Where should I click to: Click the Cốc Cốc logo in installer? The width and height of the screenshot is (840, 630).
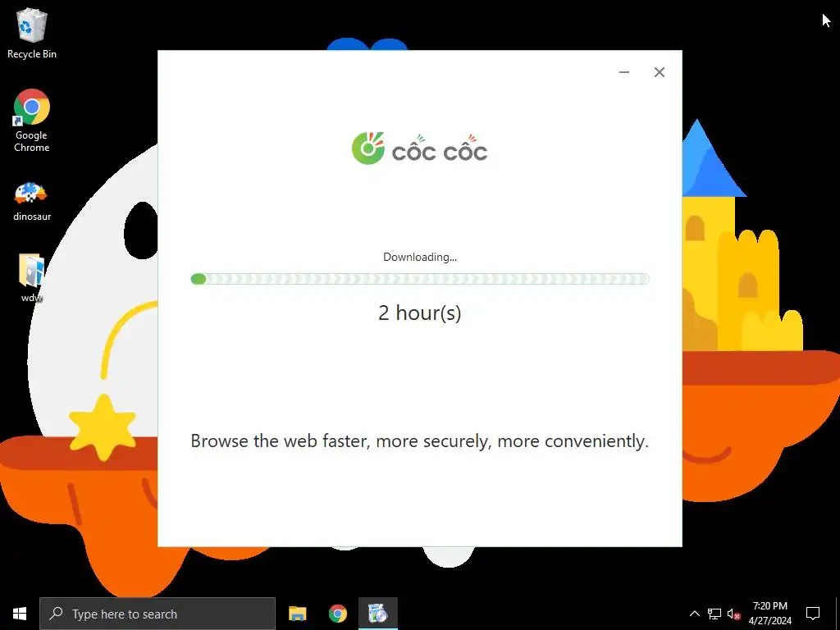click(419, 148)
